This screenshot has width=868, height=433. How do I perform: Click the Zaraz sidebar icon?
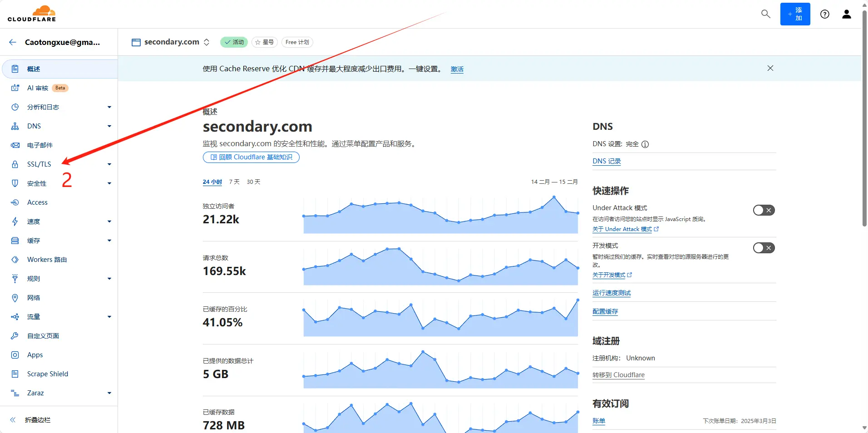15,393
